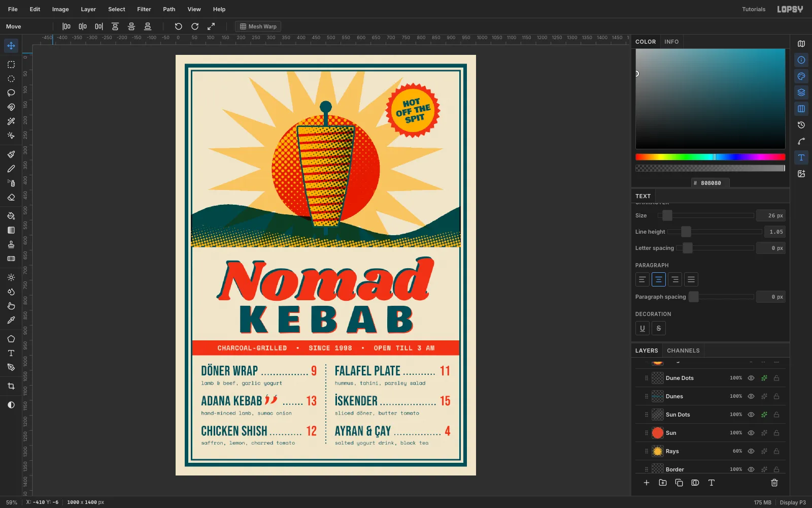Set paragraph alignment to left

point(642,279)
